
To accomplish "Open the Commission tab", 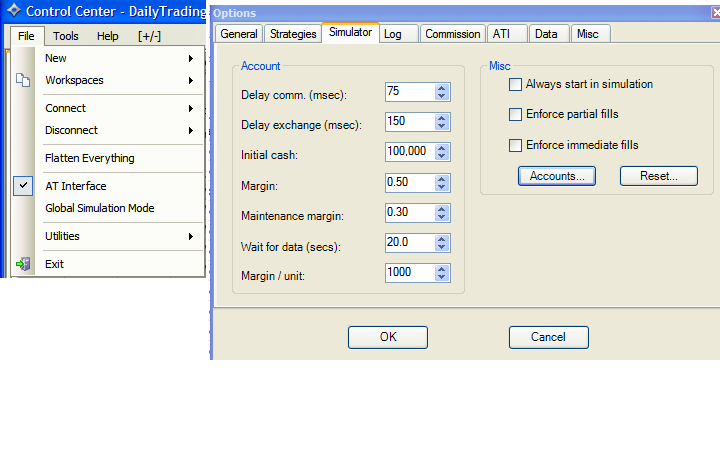I will click(x=453, y=34).
